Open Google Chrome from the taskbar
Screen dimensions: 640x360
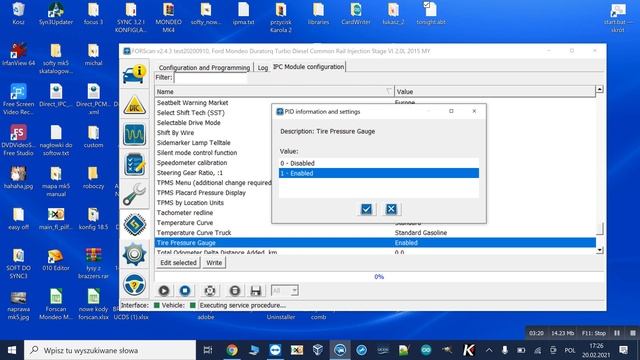[232, 350]
